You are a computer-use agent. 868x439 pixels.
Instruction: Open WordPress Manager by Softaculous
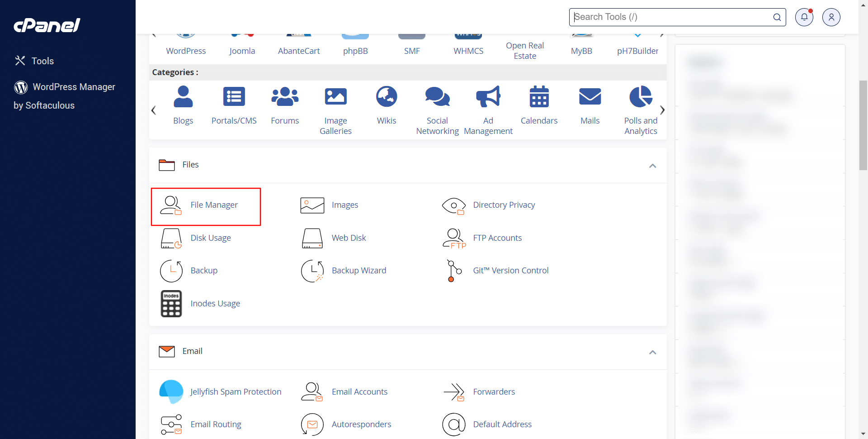pyautogui.click(x=65, y=96)
